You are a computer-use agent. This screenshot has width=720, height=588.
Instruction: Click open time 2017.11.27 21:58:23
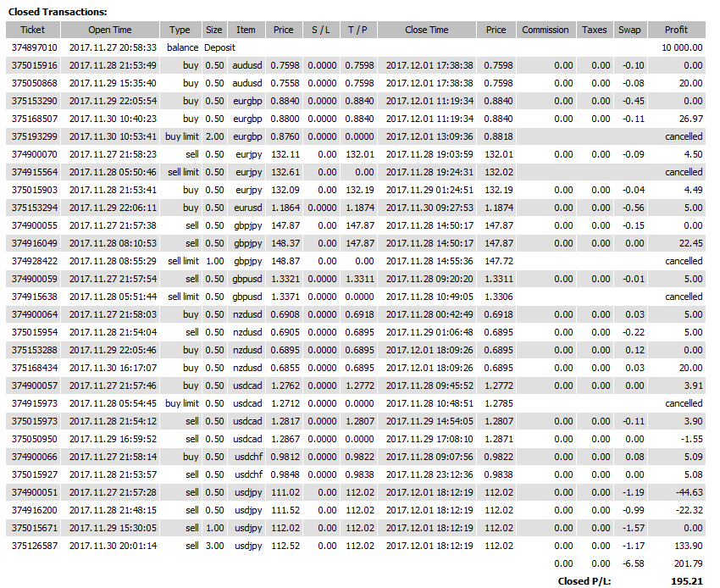tap(113, 154)
